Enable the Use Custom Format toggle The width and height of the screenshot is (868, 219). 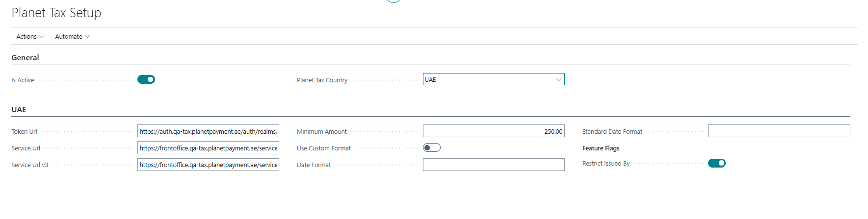[432, 147]
